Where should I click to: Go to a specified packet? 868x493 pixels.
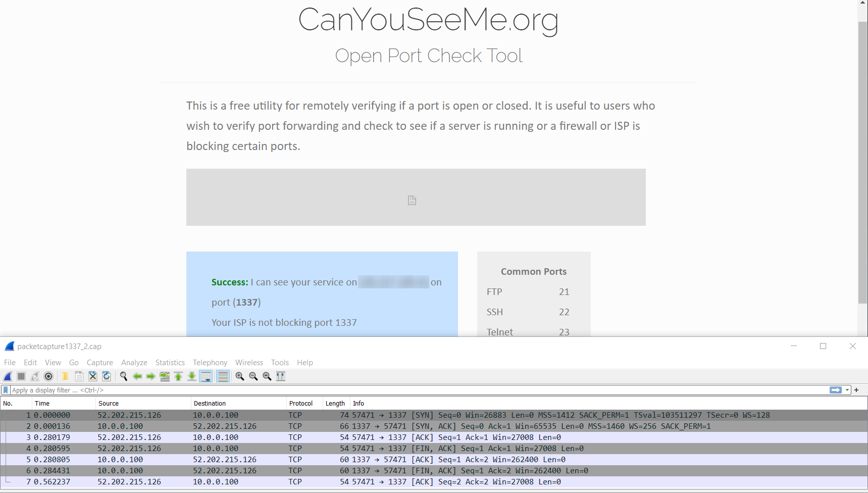165,376
